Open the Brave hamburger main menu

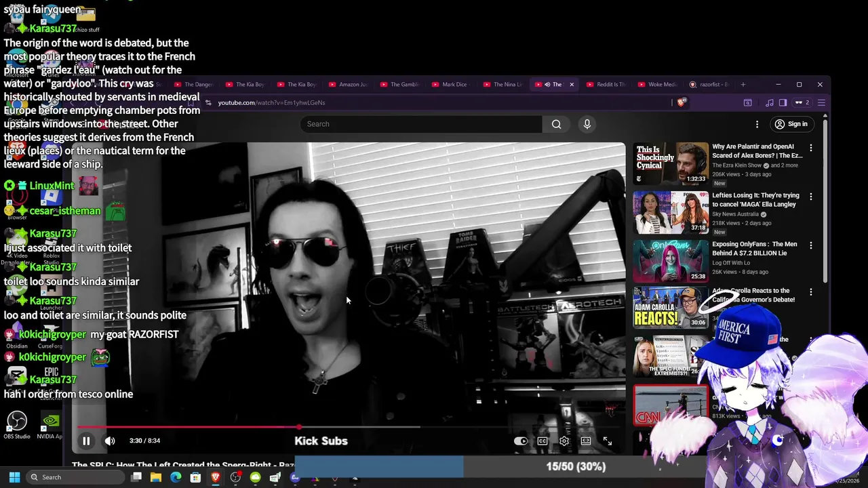(821, 102)
